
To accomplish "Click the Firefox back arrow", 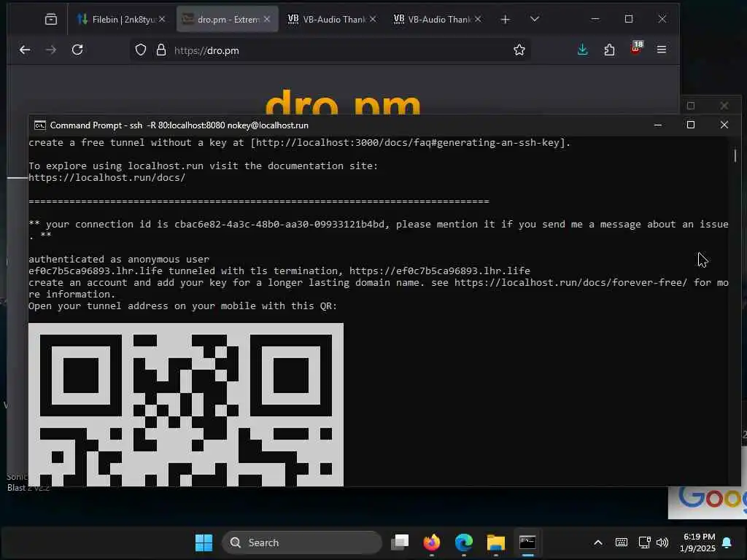I will [25, 50].
